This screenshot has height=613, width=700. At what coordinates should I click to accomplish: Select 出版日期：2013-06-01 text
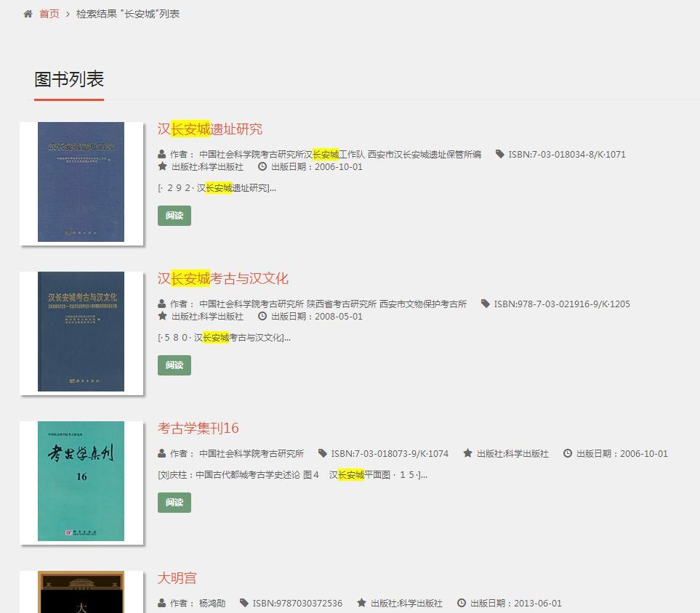click(x=516, y=603)
